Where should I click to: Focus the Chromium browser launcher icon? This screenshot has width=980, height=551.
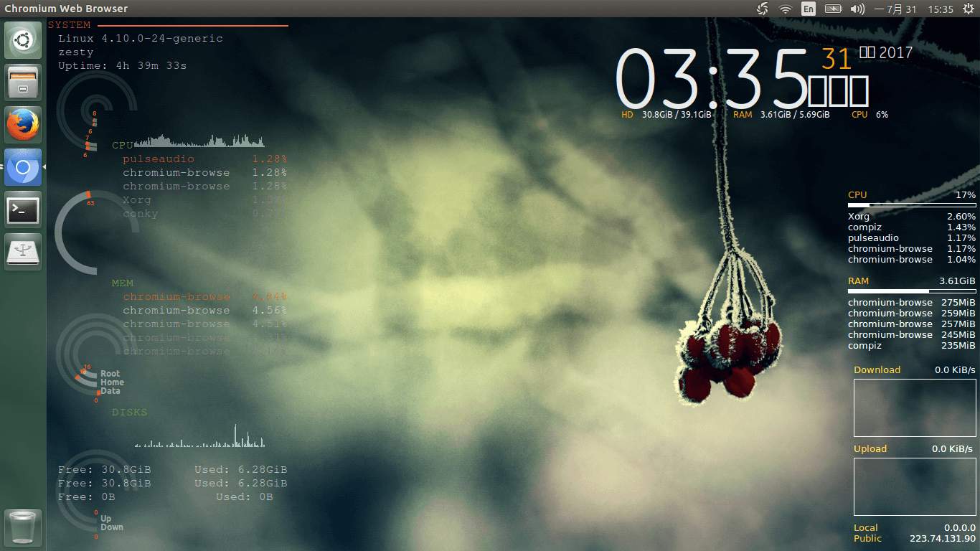(23, 168)
